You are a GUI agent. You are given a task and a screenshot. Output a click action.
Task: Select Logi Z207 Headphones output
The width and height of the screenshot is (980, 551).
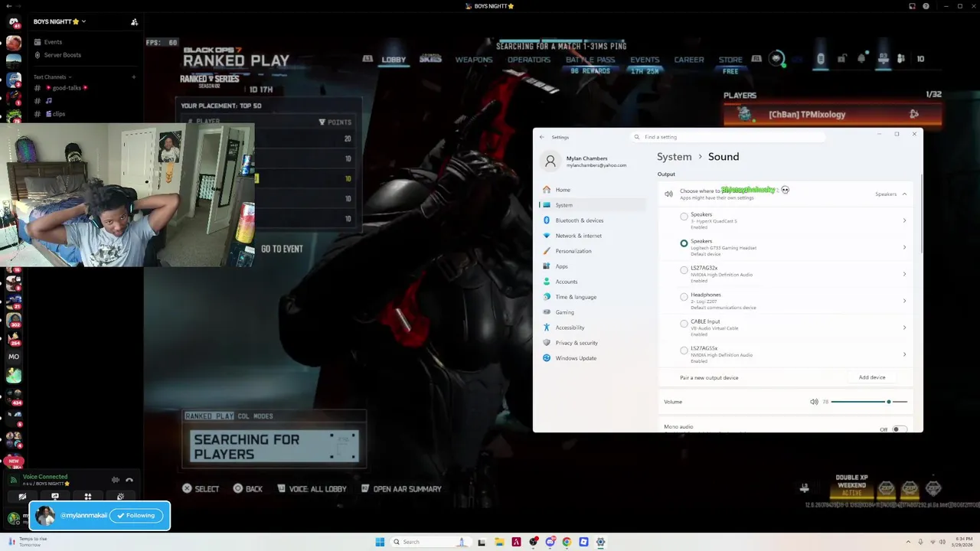[684, 297]
